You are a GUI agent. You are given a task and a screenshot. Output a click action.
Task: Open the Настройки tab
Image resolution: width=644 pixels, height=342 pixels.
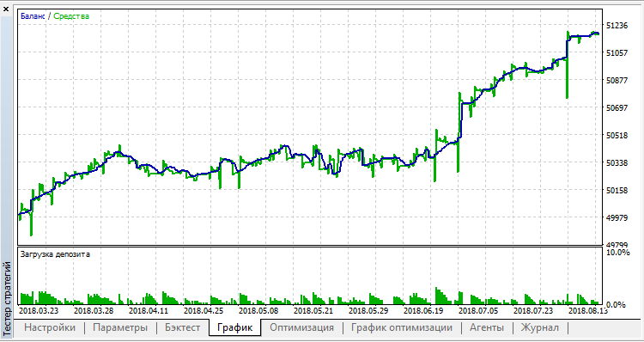[50, 327]
